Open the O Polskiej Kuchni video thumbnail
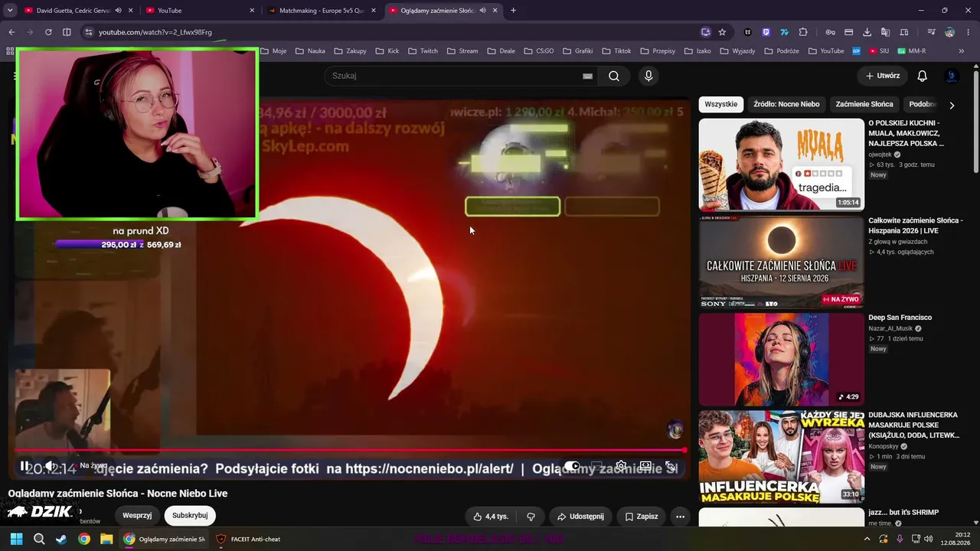This screenshot has width=980, height=551. (x=781, y=165)
